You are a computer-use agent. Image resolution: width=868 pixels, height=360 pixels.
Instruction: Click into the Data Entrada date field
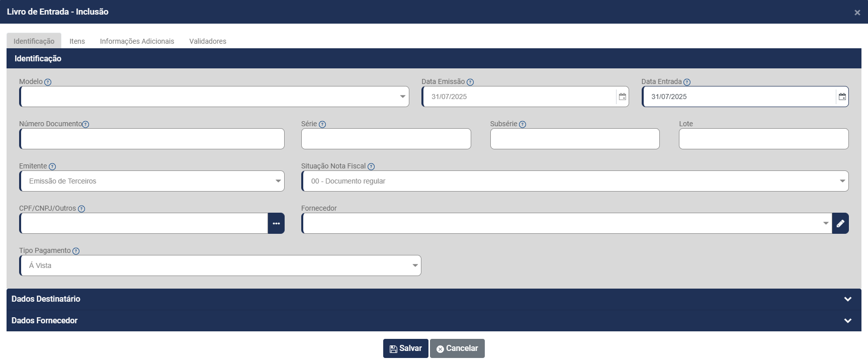[739, 97]
